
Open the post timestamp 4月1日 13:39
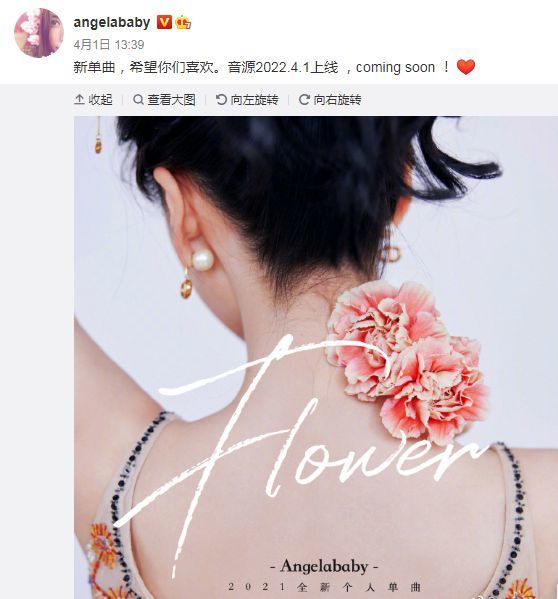(109, 45)
